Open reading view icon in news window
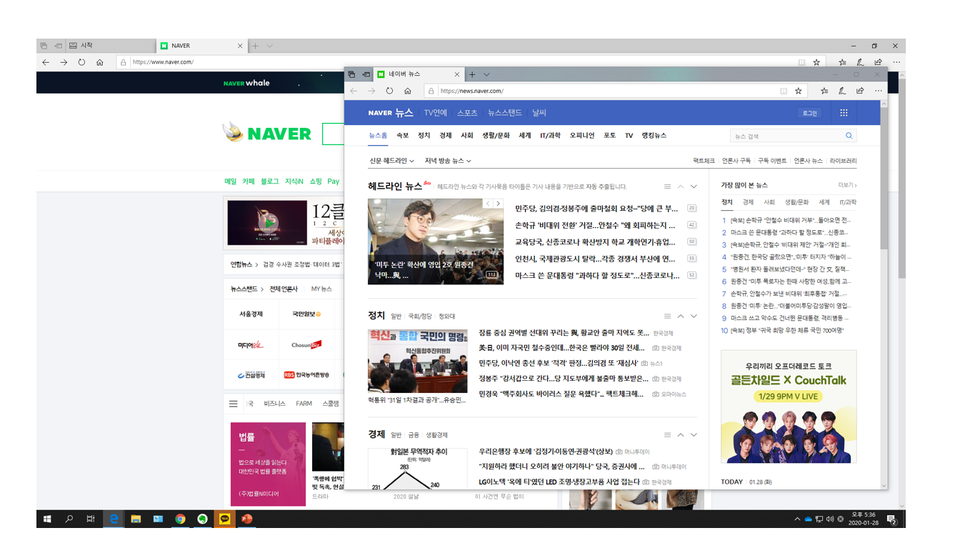 (x=784, y=91)
